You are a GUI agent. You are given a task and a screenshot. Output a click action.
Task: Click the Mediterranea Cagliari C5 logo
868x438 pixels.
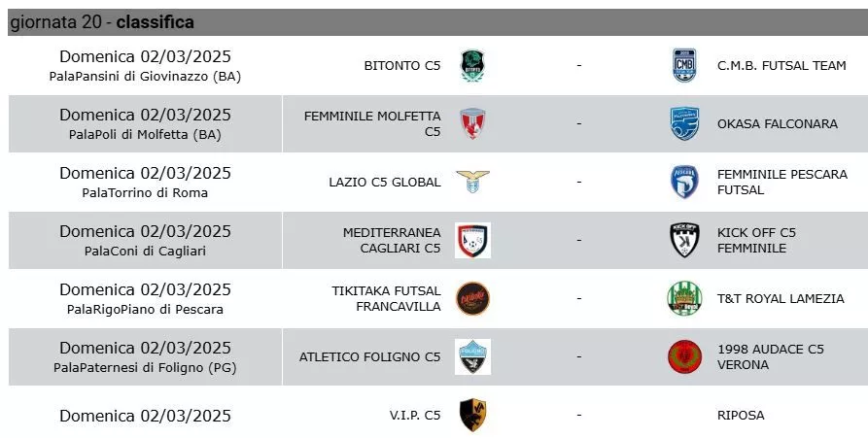472,241
